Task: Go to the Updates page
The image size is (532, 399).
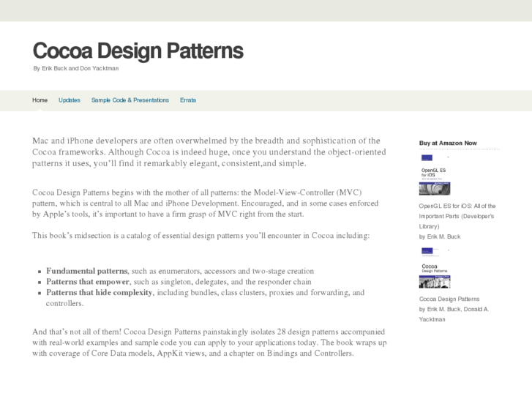Action: (x=70, y=100)
